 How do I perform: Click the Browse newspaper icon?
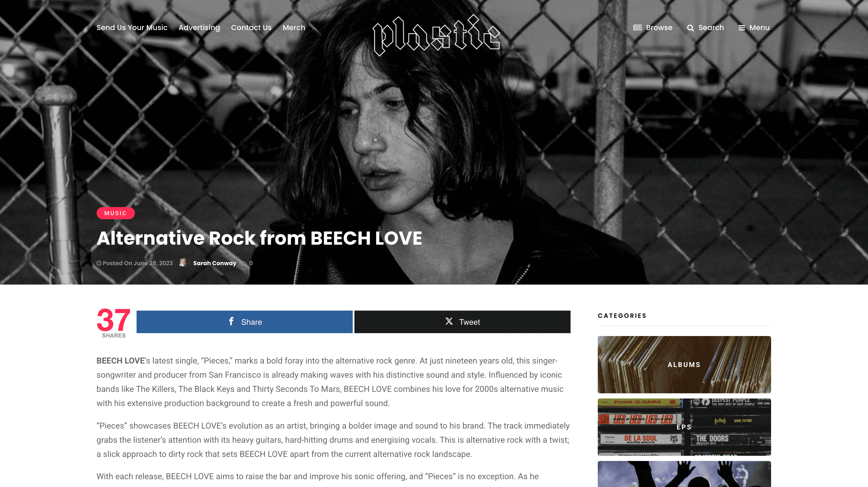637,27
